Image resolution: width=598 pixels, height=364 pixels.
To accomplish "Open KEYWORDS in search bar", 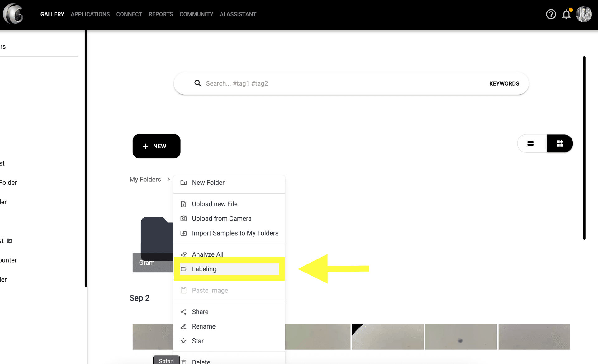I will click(504, 83).
